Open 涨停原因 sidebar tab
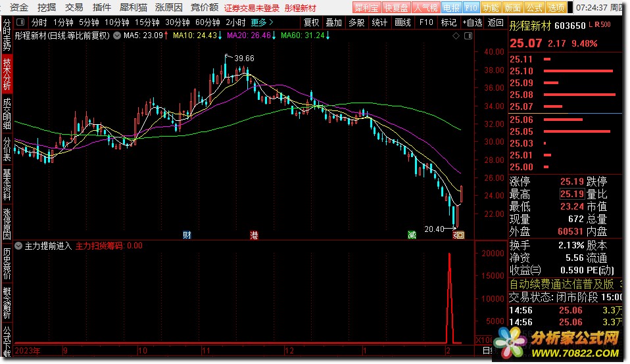630x364 pixels. (7, 223)
